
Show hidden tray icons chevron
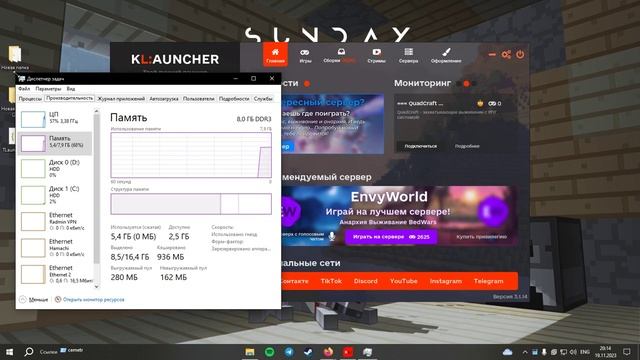[x=525, y=352]
